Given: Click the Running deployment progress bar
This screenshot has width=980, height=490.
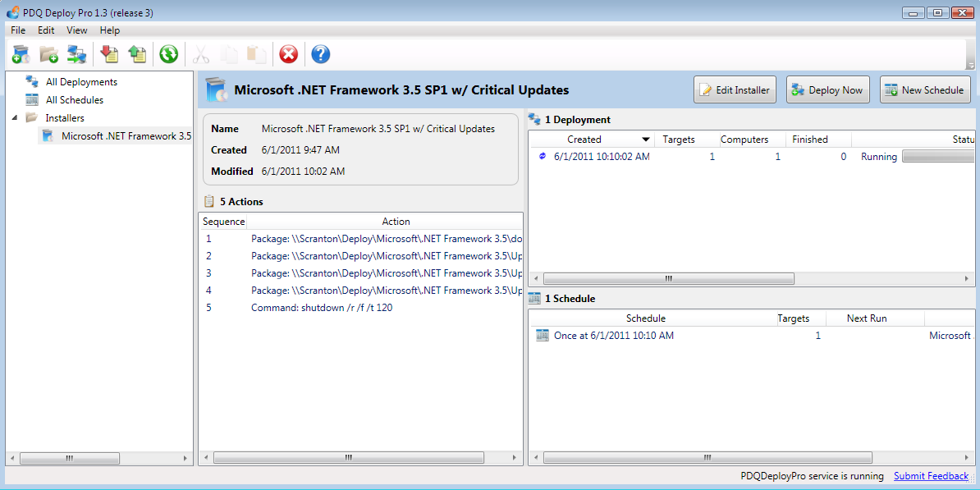Looking at the screenshot, I should pos(938,157).
